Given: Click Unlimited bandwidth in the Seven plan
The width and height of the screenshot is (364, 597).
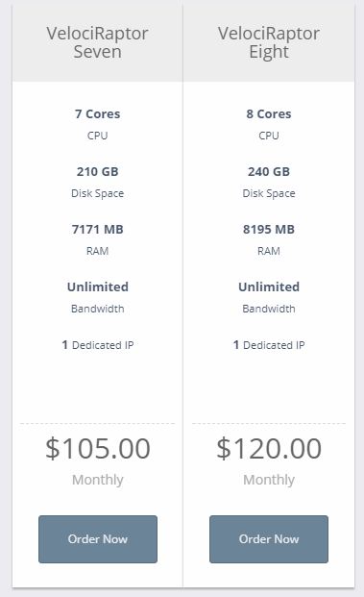Looking at the screenshot, I should tap(98, 286).
